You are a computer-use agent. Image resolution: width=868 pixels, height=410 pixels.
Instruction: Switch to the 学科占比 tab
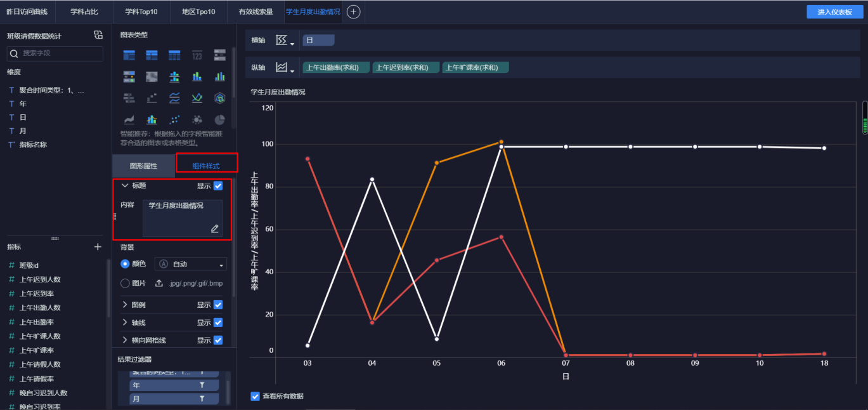click(84, 11)
